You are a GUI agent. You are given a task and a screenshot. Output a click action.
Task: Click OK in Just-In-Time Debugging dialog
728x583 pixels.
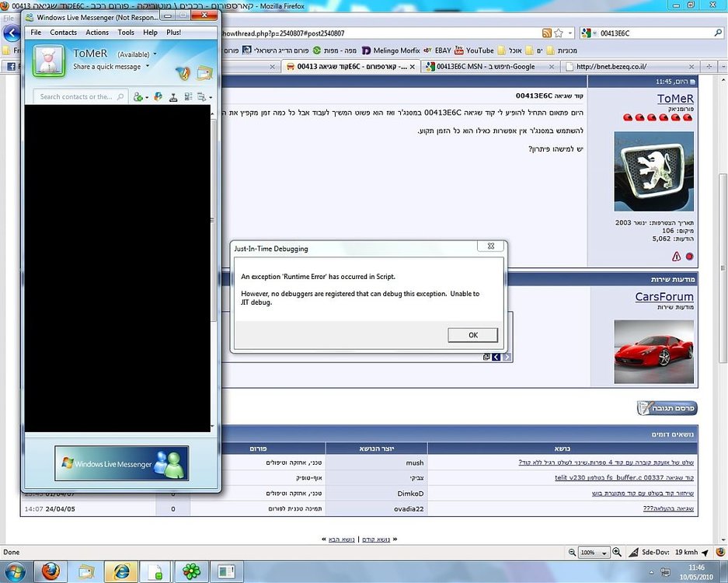coord(472,335)
